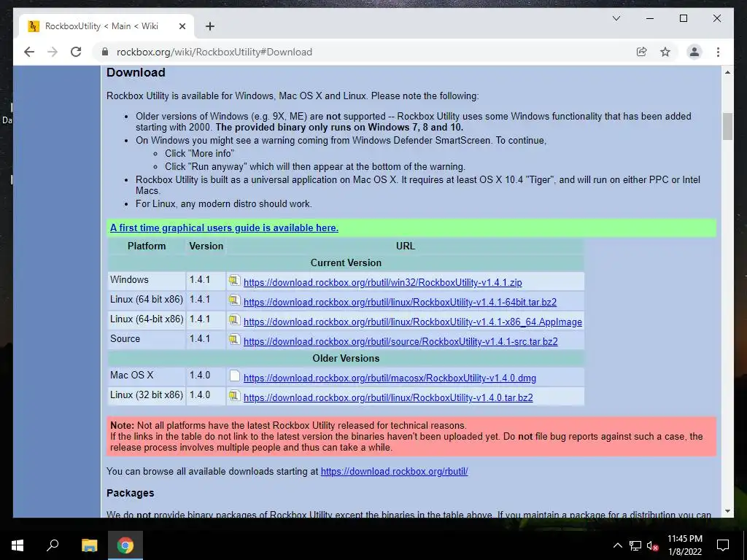This screenshot has width=747, height=560.
Task: Click the Platform column header
Action: point(147,246)
